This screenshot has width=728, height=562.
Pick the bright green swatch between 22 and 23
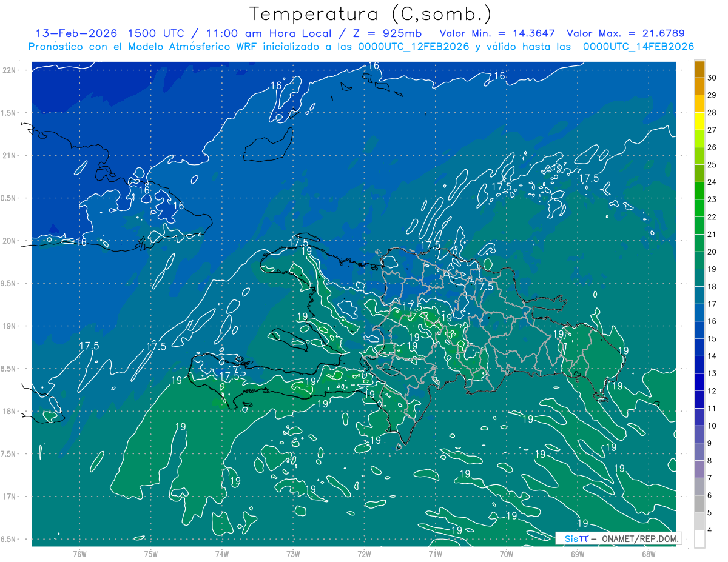699,208
